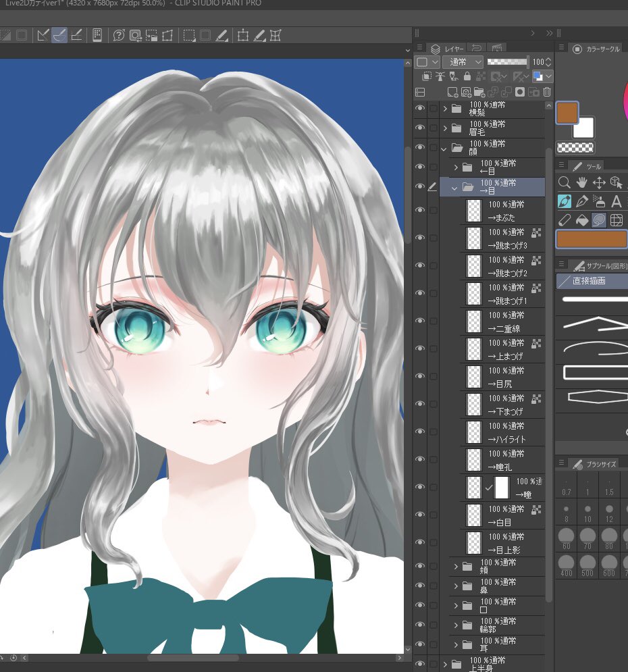This screenshot has height=672, width=628.
Task: Select the Eraser tool
Action: pyautogui.click(x=564, y=219)
